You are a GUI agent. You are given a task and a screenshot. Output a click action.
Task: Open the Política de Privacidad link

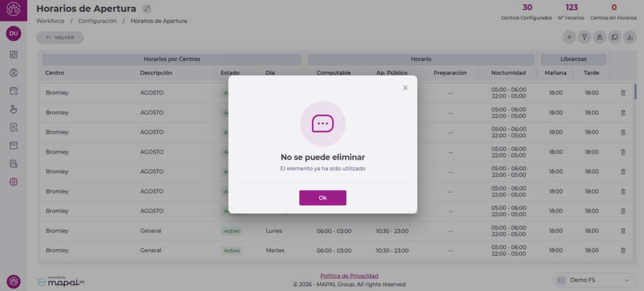349,276
